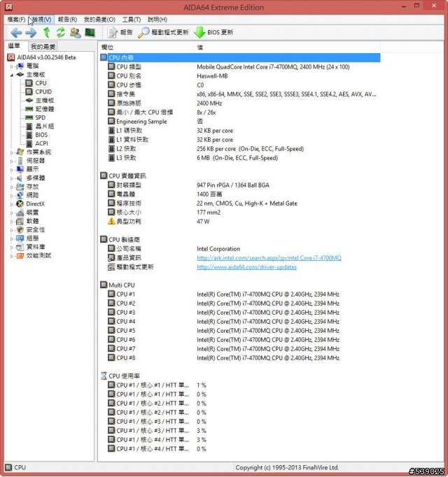
Task: Select the L3 快取 row
Action: click(240, 158)
